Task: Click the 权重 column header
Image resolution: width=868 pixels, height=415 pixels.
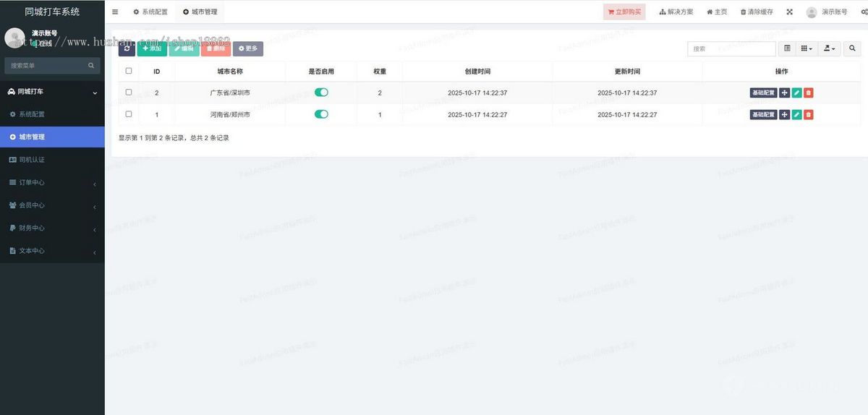Action: (x=380, y=72)
